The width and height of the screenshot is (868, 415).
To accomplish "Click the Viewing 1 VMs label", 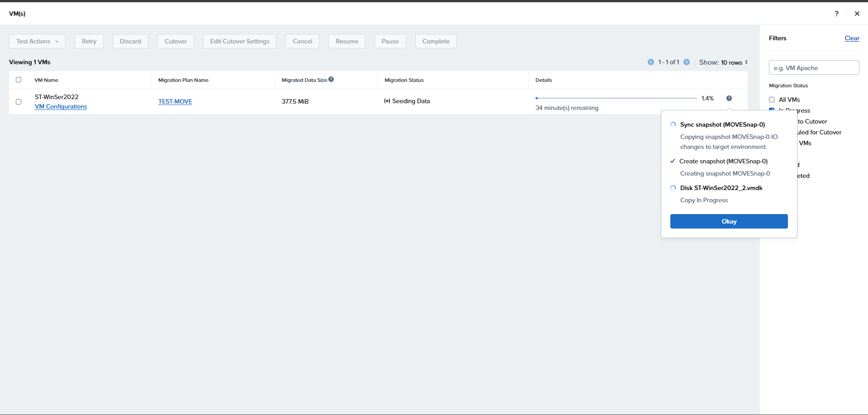I will point(30,62).
